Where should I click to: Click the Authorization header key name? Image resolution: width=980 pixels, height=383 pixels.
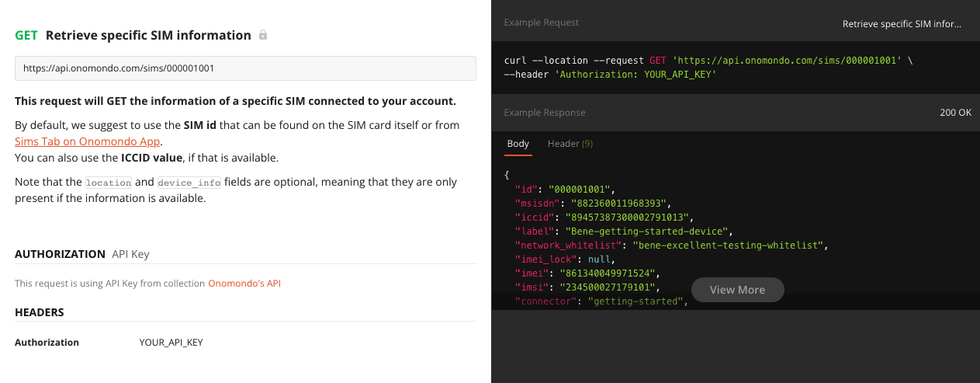click(x=47, y=343)
